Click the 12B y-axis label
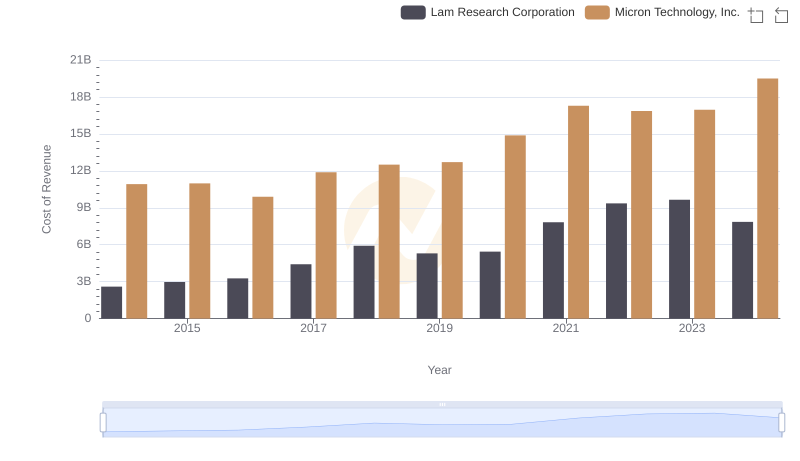The image size is (800, 461). [x=81, y=170]
